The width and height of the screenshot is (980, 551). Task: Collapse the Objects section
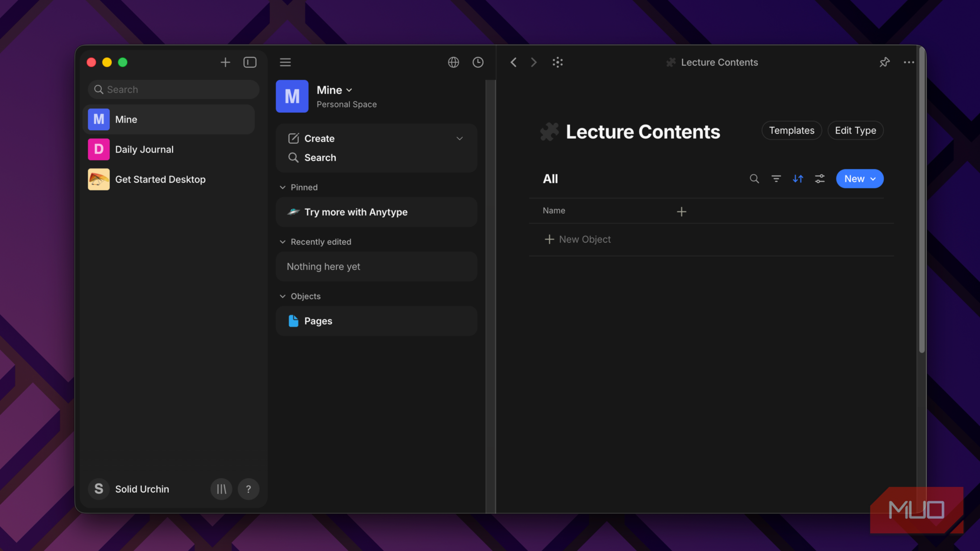(282, 297)
